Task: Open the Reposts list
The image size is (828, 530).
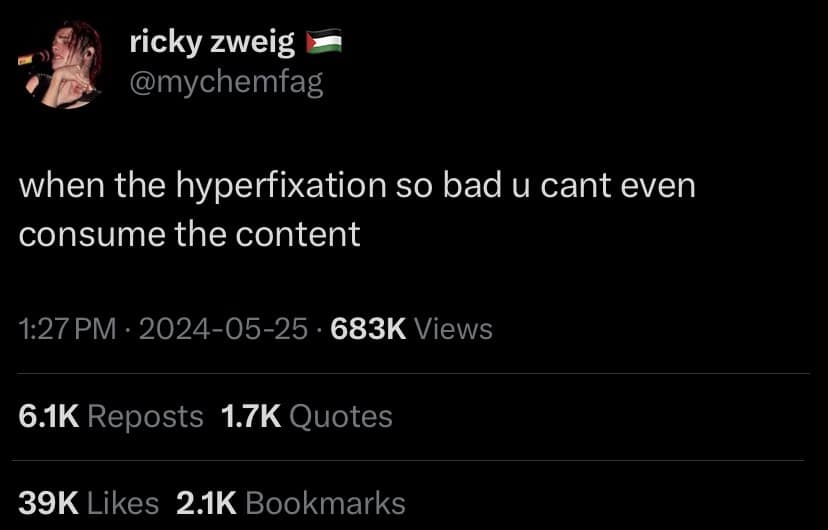Action: coord(145,417)
